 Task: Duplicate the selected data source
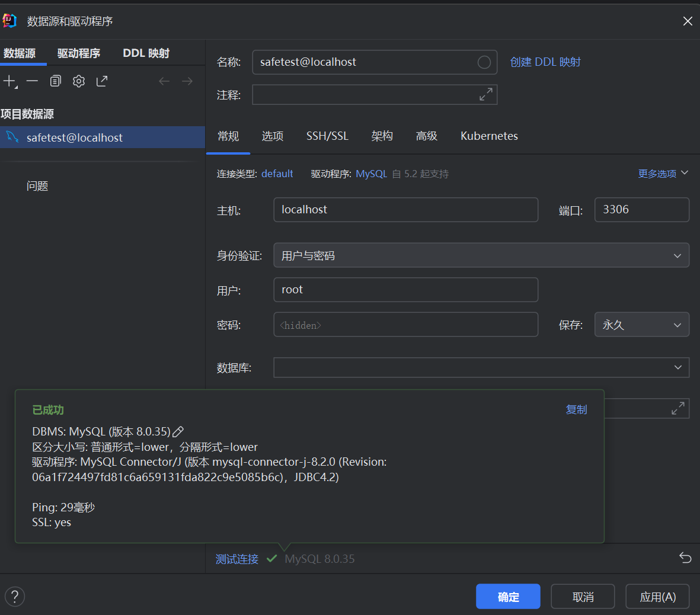pyautogui.click(x=56, y=81)
